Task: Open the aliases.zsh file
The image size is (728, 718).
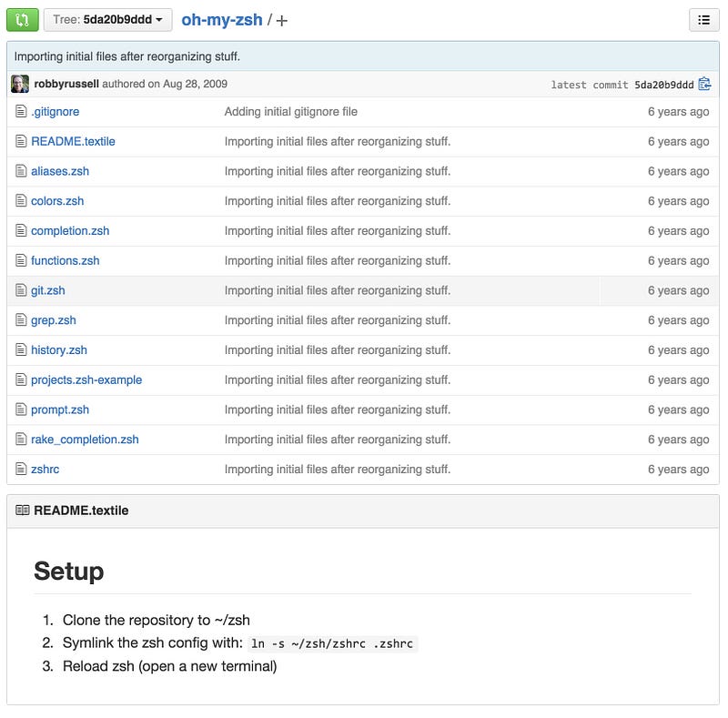Action: pos(60,171)
